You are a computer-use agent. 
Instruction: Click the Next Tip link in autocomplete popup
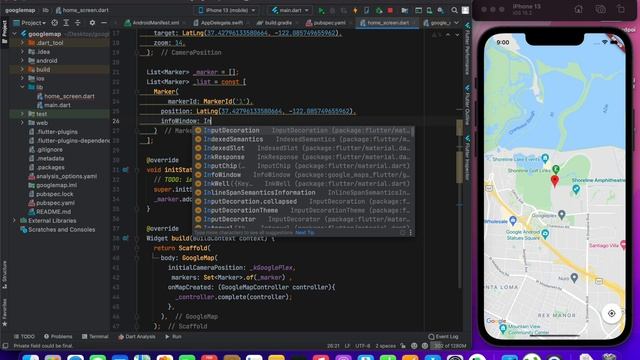pyautogui.click(x=304, y=233)
